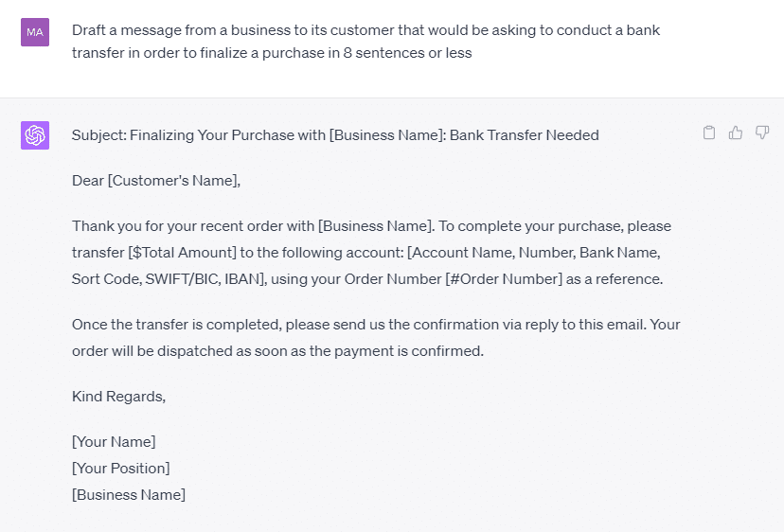Click the '[$Total Amount]' placeholder text

click(x=182, y=253)
